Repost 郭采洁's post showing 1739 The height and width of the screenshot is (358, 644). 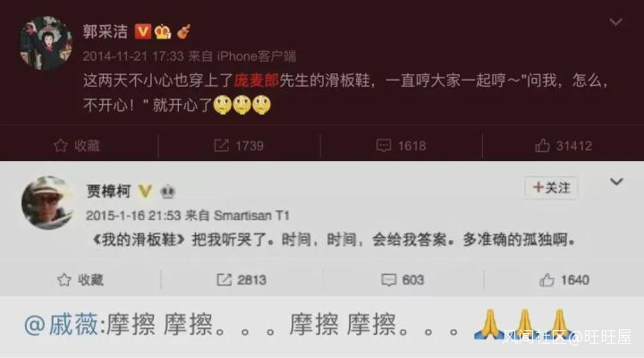239,146
